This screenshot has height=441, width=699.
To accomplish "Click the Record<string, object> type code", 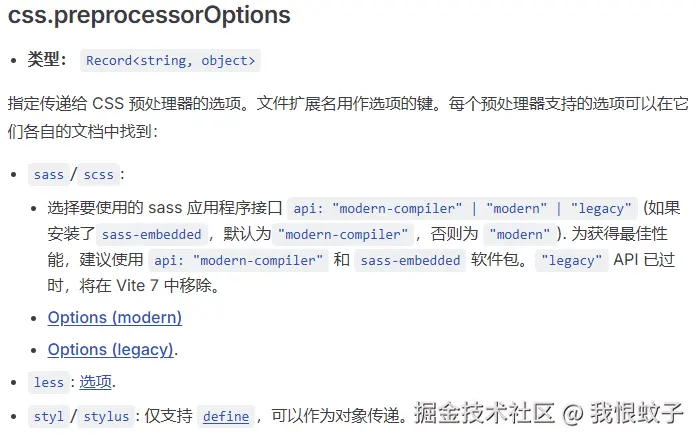I will pyautogui.click(x=170, y=61).
